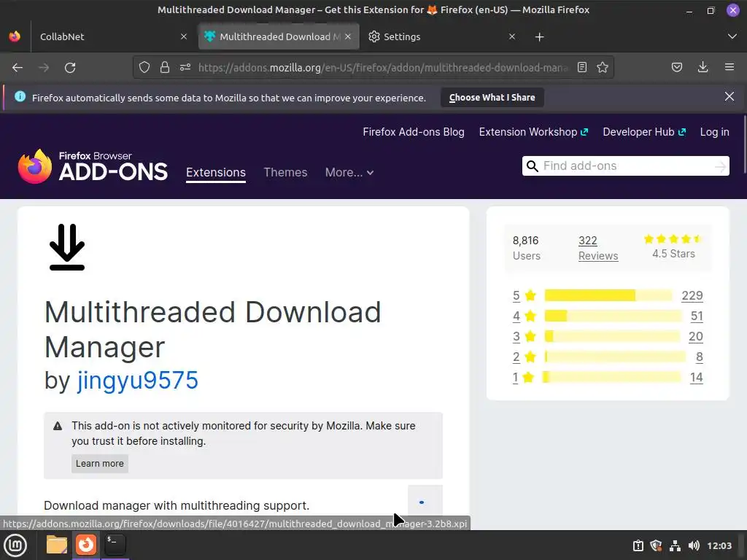Filter reviews by 3 star rating bar
The height and width of the screenshot is (560, 747).
[x=613, y=336]
